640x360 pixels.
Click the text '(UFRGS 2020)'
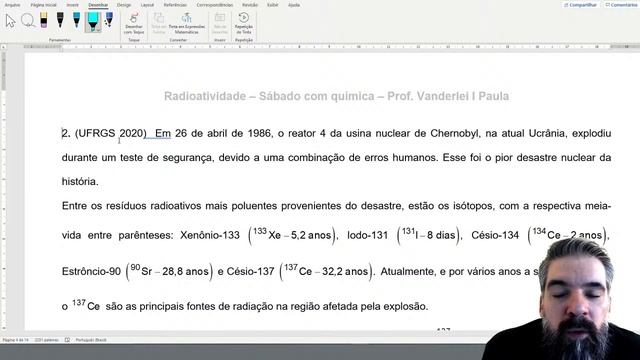pos(111,133)
